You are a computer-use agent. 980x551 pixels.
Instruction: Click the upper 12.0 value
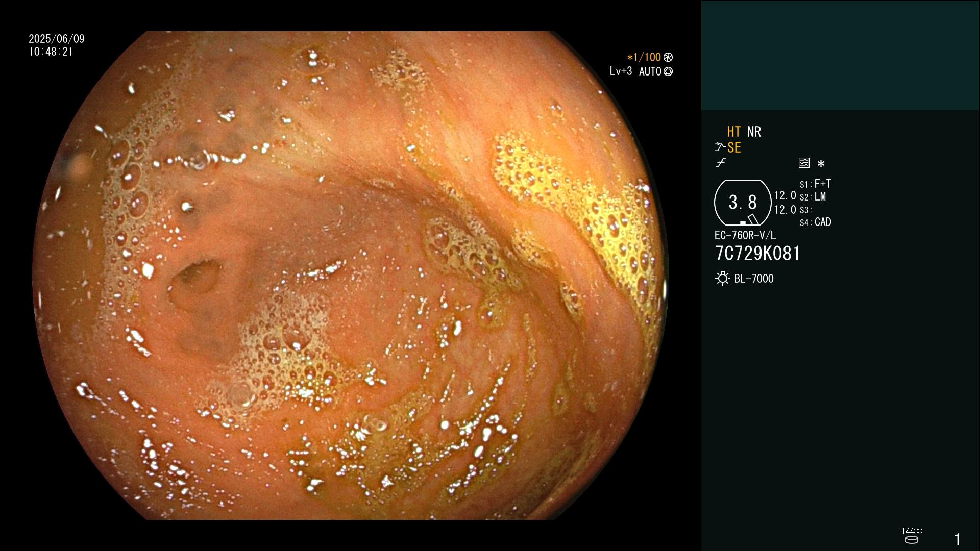click(x=785, y=195)
